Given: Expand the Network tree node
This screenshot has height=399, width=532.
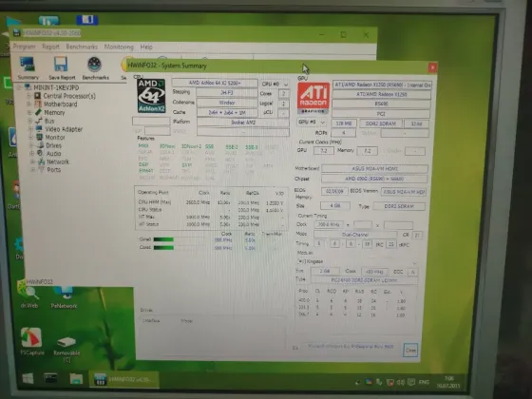Looking at the screenshot, I should pyautogui.click(x=32, y=161).
